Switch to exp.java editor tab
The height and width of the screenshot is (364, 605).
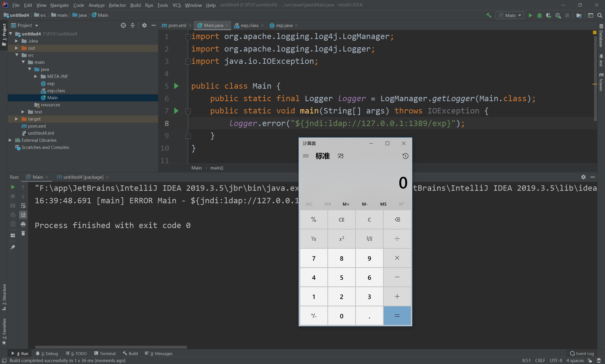click(x=284, y=25)
